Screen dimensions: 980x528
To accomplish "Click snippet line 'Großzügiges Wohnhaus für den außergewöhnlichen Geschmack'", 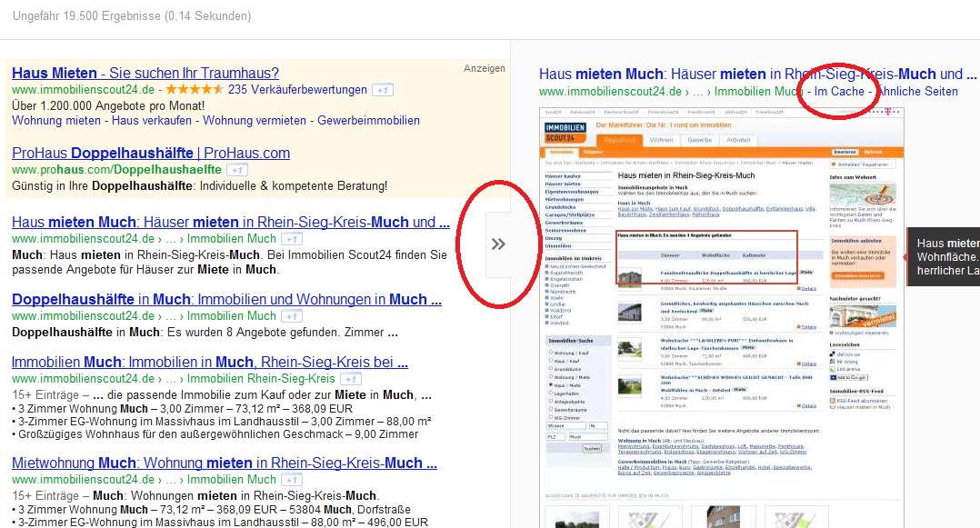I will [x=215, y=434].
